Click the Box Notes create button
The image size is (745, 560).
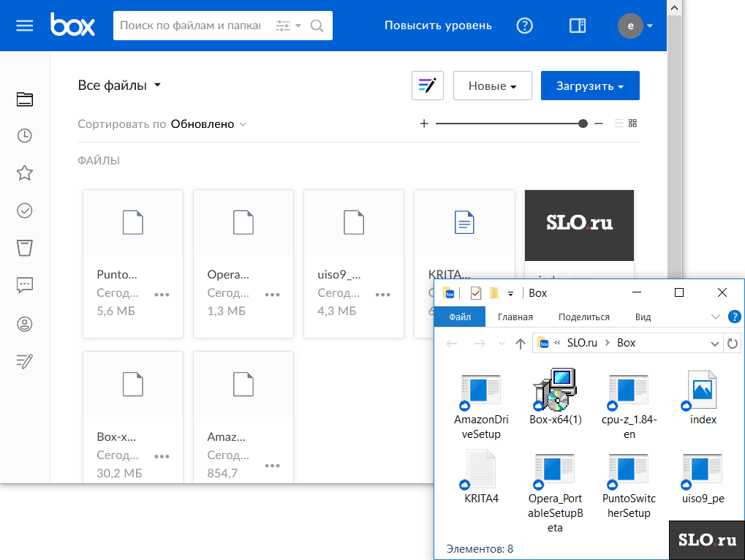click(x=428, y=86)
